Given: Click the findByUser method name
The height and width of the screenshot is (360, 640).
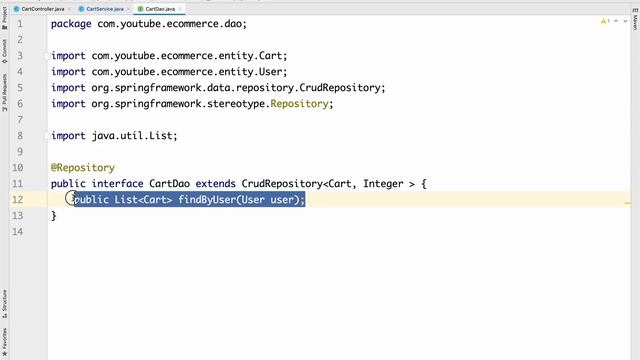Looking at the screenshot, I should (x=207, y=200).
